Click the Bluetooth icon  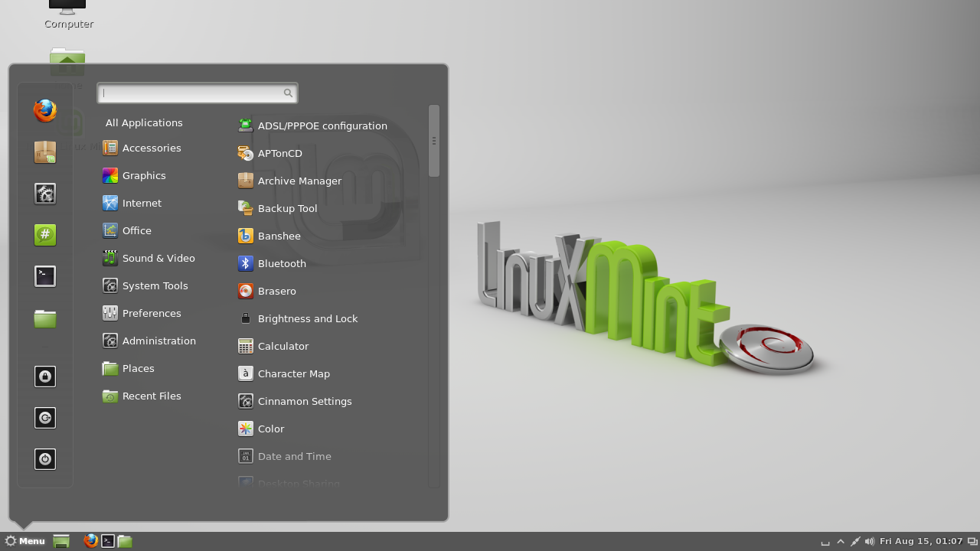(x=246, y=263)
